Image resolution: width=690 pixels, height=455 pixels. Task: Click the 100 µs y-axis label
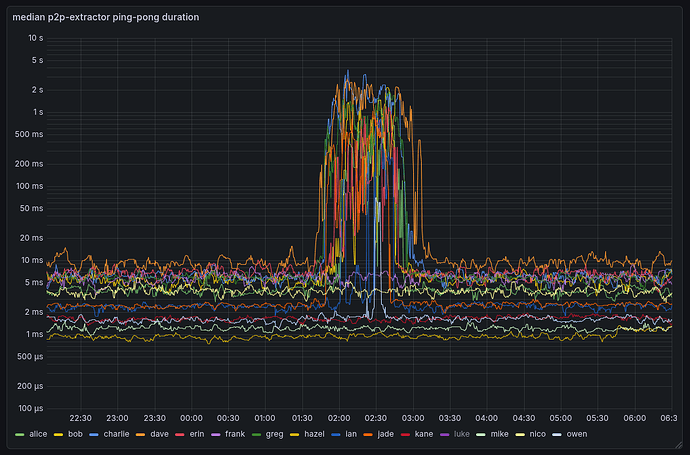click(30, 408)
